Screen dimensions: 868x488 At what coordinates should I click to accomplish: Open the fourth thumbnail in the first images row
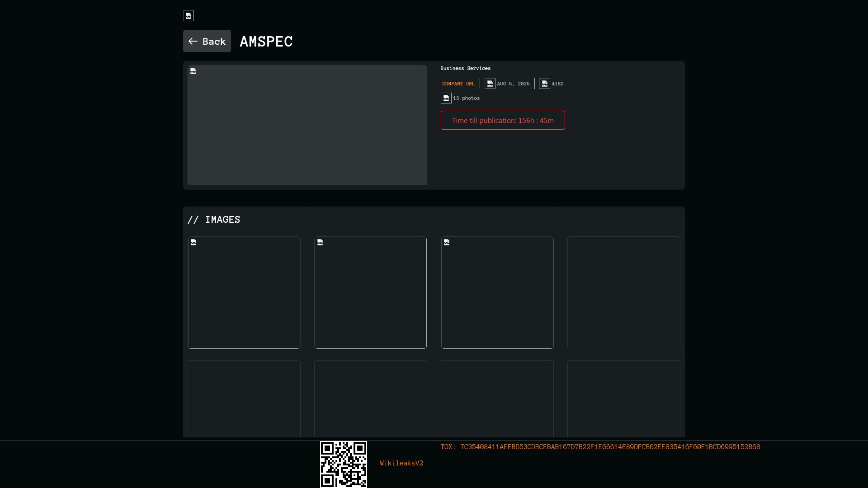[x=624, y=293]
